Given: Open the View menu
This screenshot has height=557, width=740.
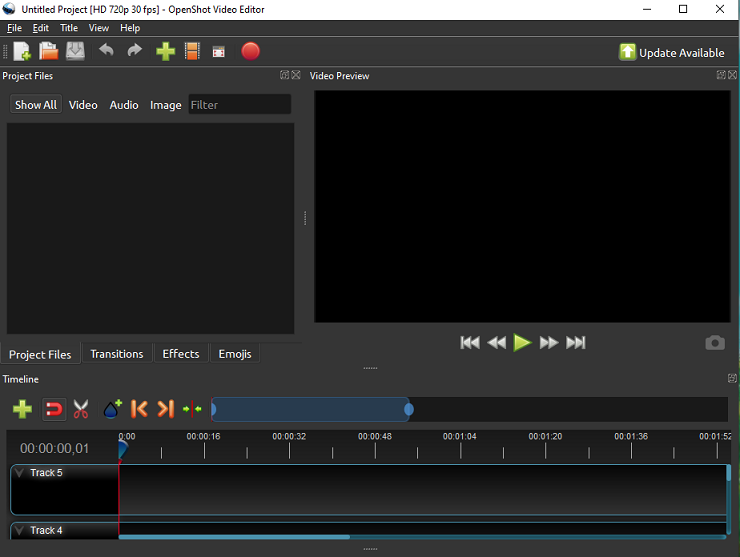Looking at the screenshot, I should coord(99,28).
